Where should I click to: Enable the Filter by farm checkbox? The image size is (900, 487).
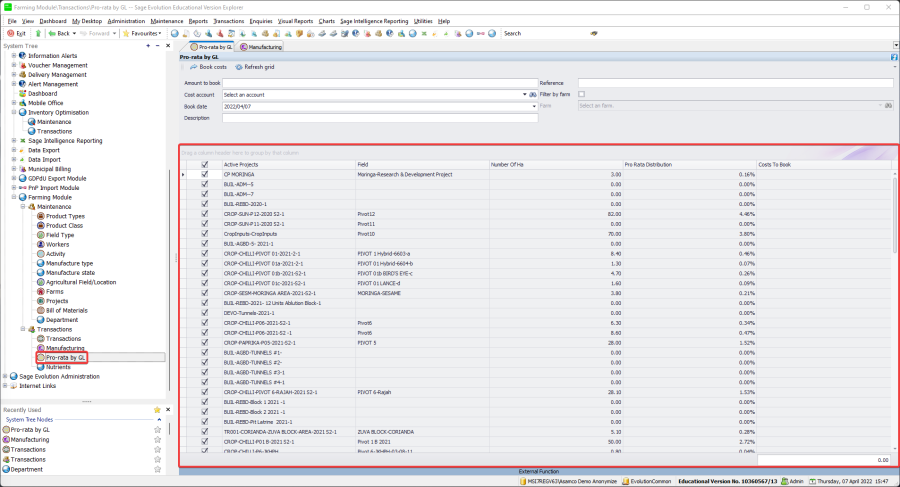pyautogui.click(x=581, y=94)
